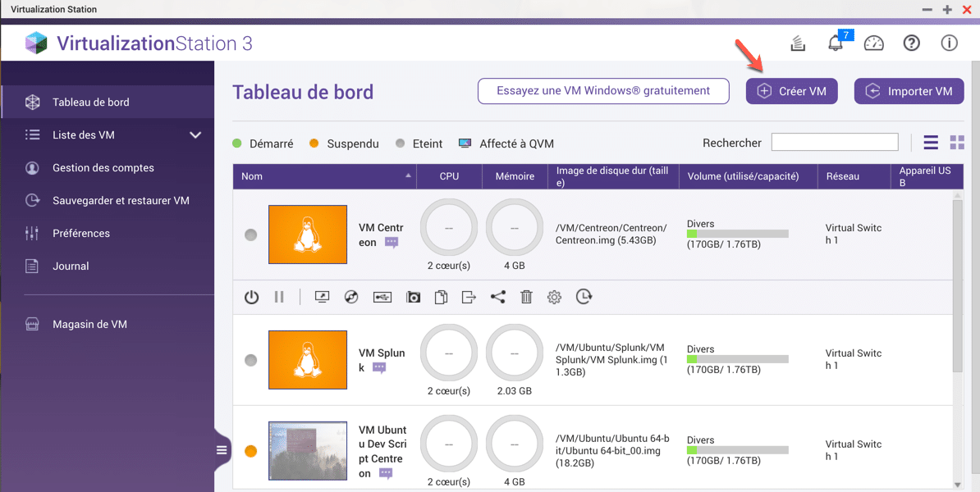Click VM Centreon name text

(x=382, y=235)
